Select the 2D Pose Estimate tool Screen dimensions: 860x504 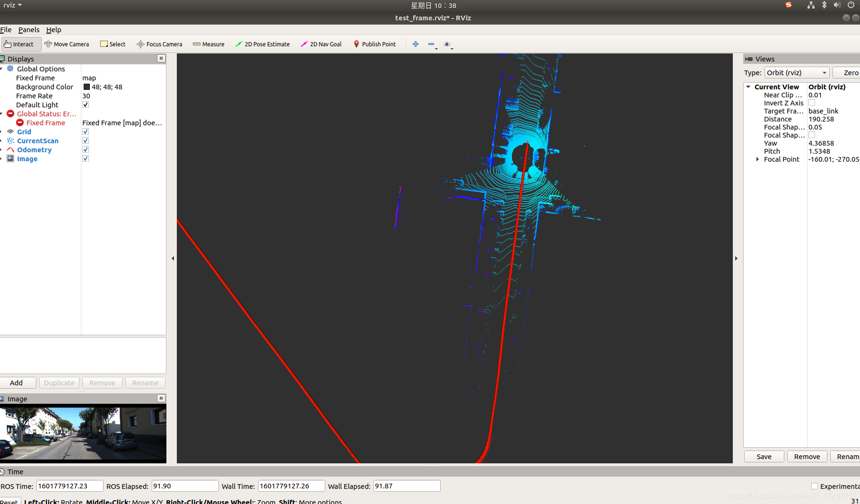[x=262, y=44]
